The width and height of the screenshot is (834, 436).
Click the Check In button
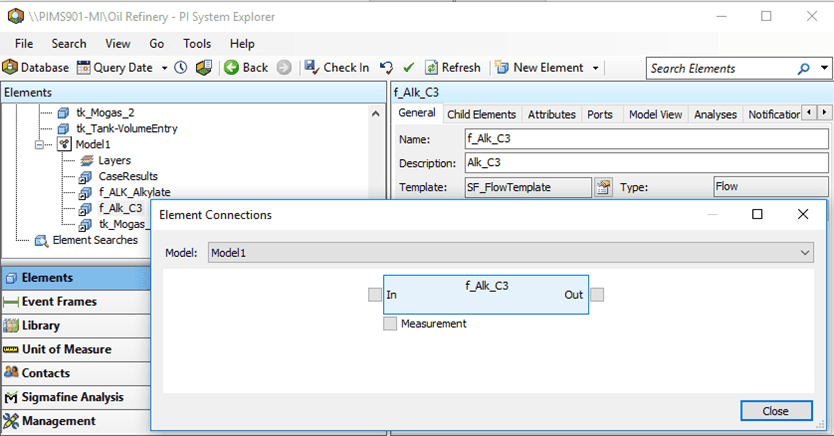[x=337, y=68]
